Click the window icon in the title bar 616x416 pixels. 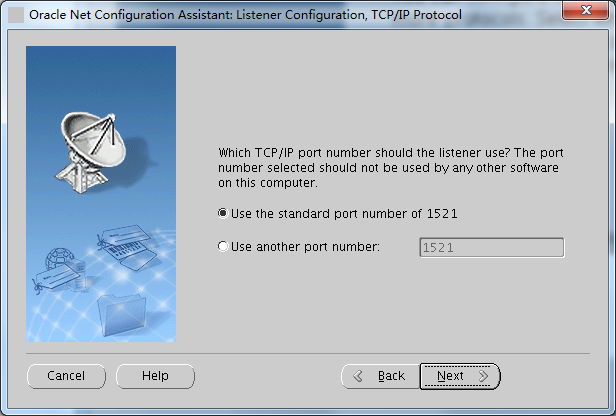click(16, 15)
